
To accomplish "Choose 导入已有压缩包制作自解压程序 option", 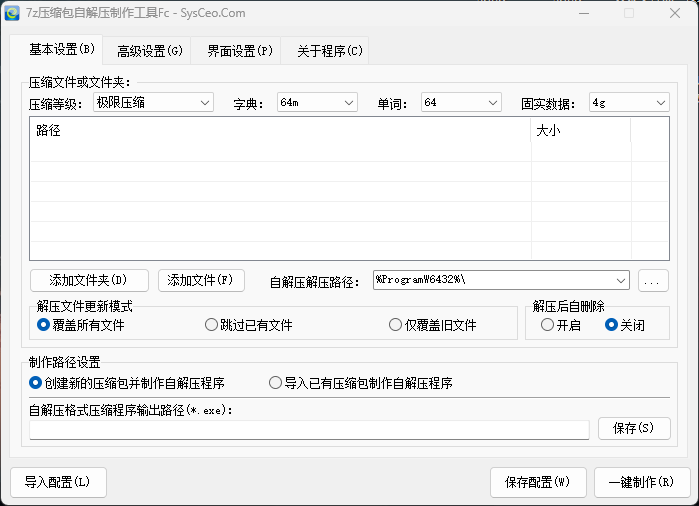I will point(361,383).
